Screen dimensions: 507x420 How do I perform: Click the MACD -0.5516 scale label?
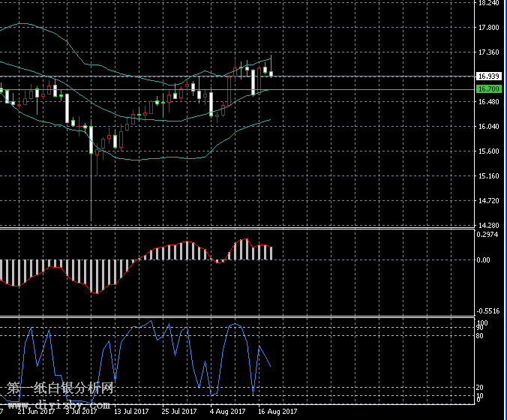tap(488, 310)
